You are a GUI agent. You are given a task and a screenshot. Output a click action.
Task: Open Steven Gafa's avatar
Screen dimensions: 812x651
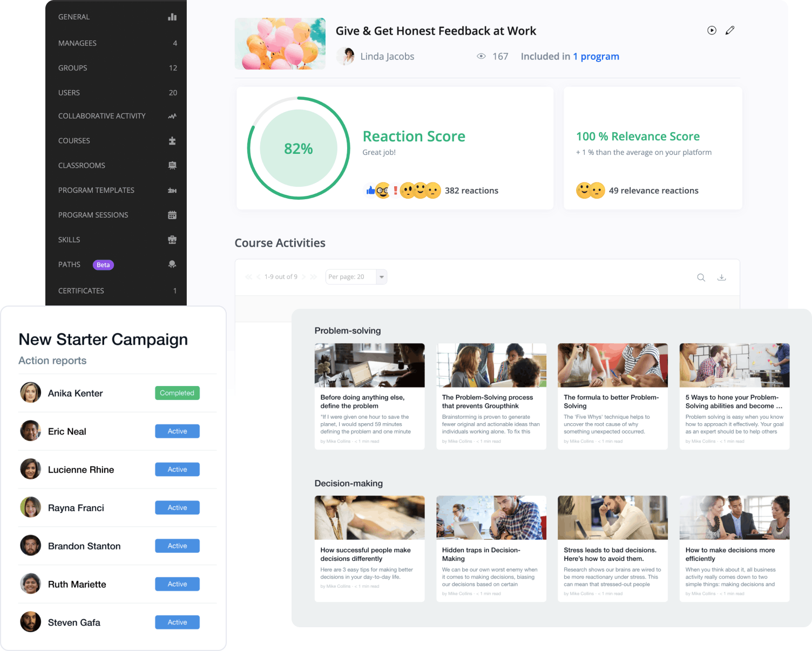(31, 622)
